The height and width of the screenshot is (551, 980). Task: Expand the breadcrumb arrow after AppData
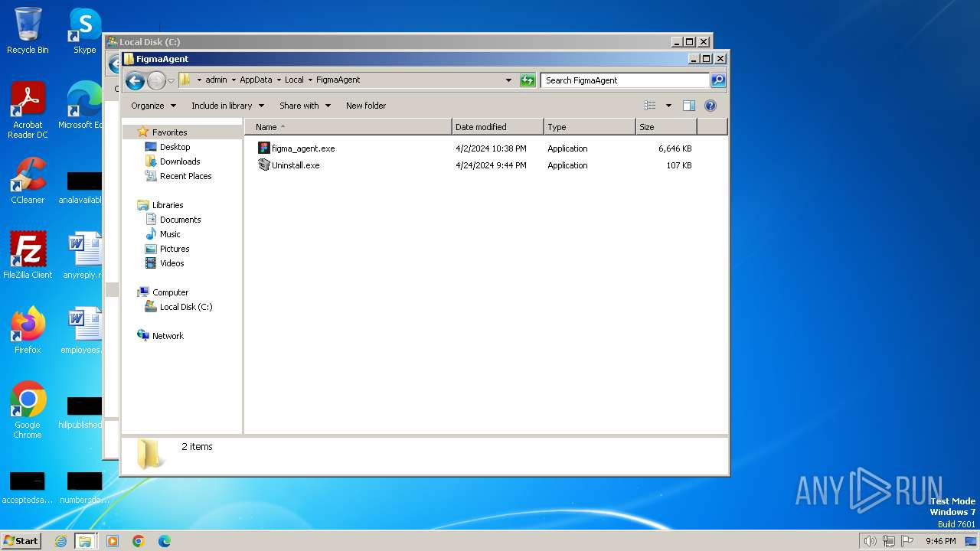pyautogui.click(x=279, y=80)
